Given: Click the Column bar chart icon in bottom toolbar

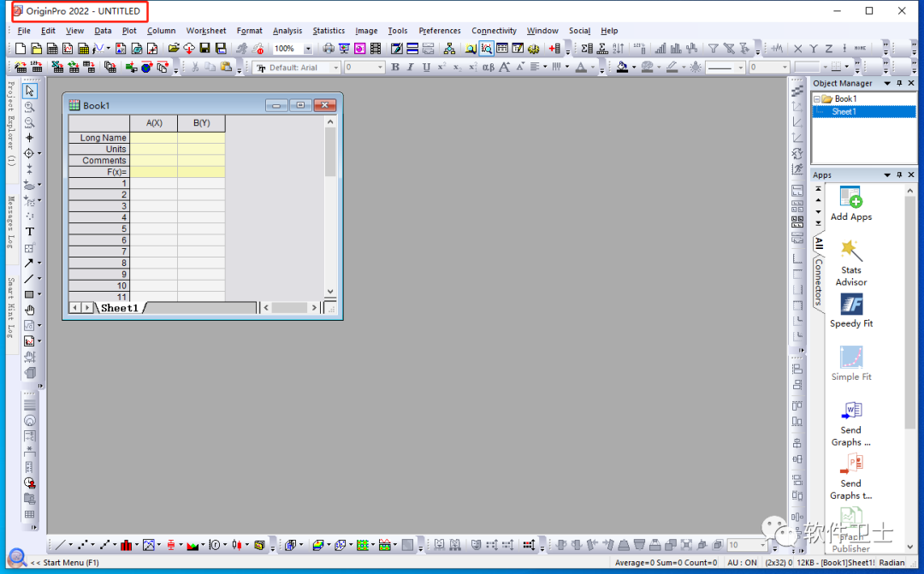Looking at the screenshot, I should [126, 545].
